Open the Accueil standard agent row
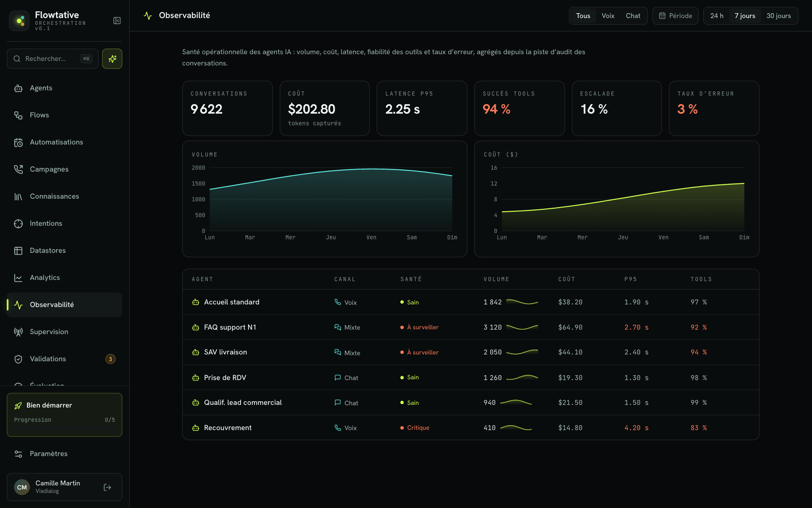 tap(471, 302)
